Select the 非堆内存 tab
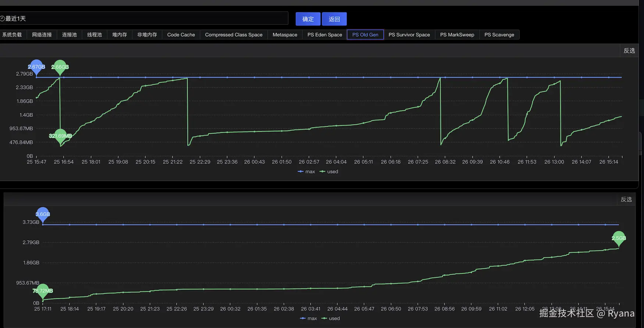The height and width of the screenshot is (328, 644). (147, 35)
